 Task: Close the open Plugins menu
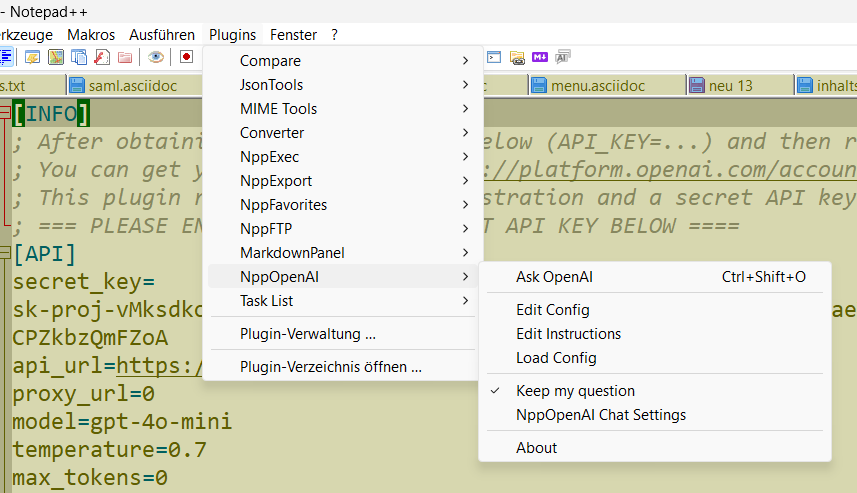click(x=232, y=35)
